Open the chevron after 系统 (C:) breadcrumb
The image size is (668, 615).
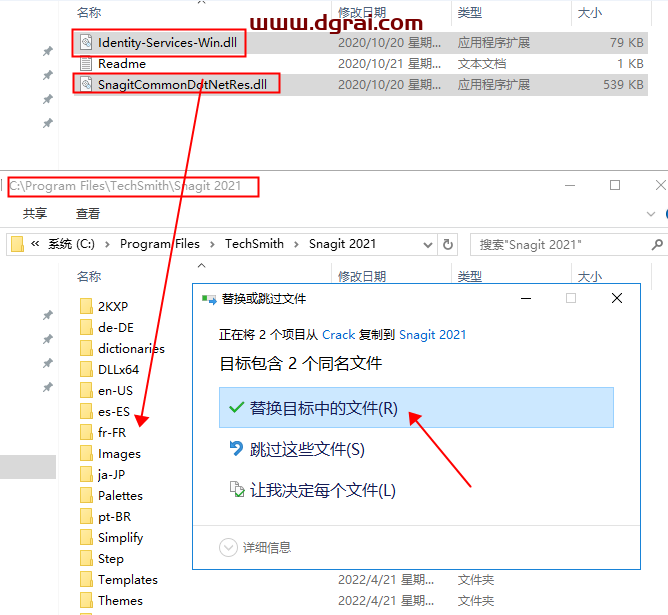tap(107, 244)
